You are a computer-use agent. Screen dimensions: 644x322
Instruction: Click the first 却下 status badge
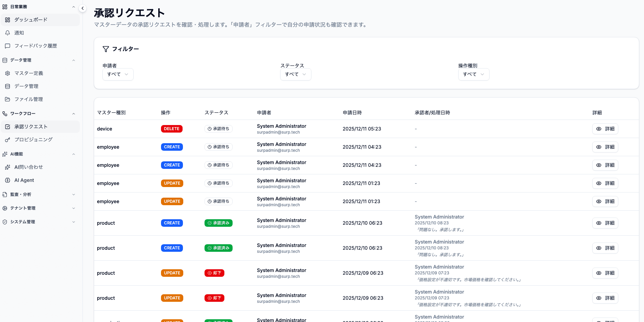click(214, 273)
